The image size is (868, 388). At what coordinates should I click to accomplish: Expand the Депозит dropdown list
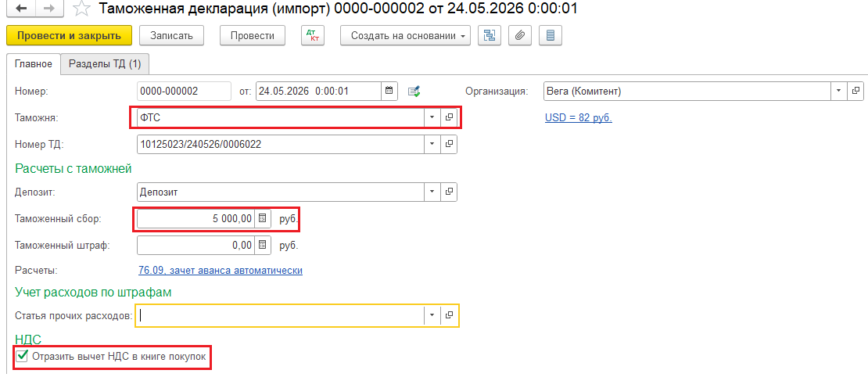point(432,192)
